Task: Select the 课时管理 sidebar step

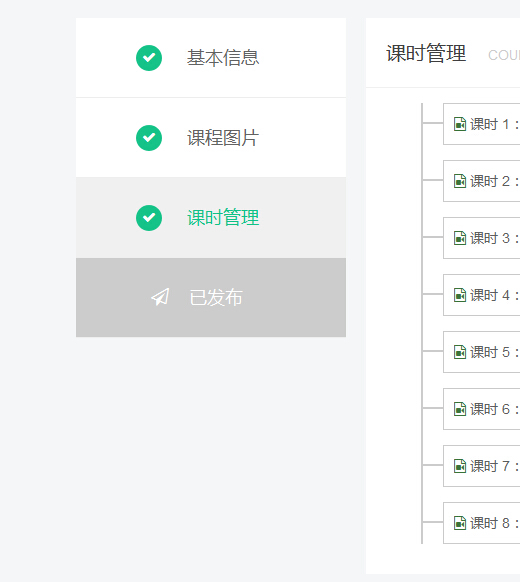Action: pos(211,218)
